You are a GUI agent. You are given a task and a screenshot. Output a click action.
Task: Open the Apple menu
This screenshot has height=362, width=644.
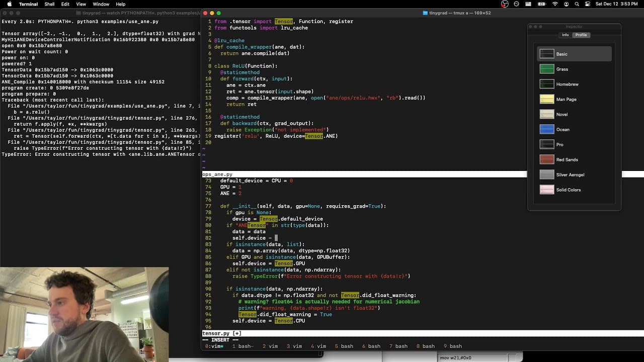(9, 4)
